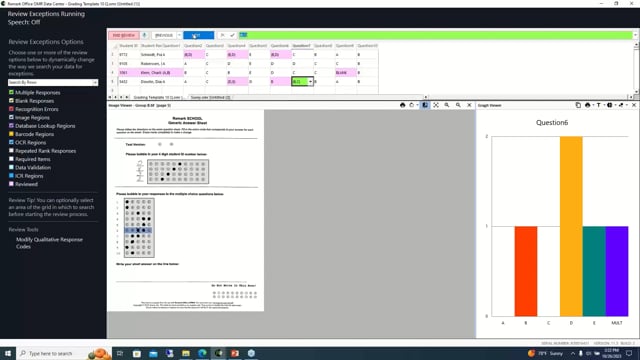Image resolution: width=640 pixels, height=360 pixels.
Task: Click rotate image icon in Image Viewer
Action: (411, 105)
